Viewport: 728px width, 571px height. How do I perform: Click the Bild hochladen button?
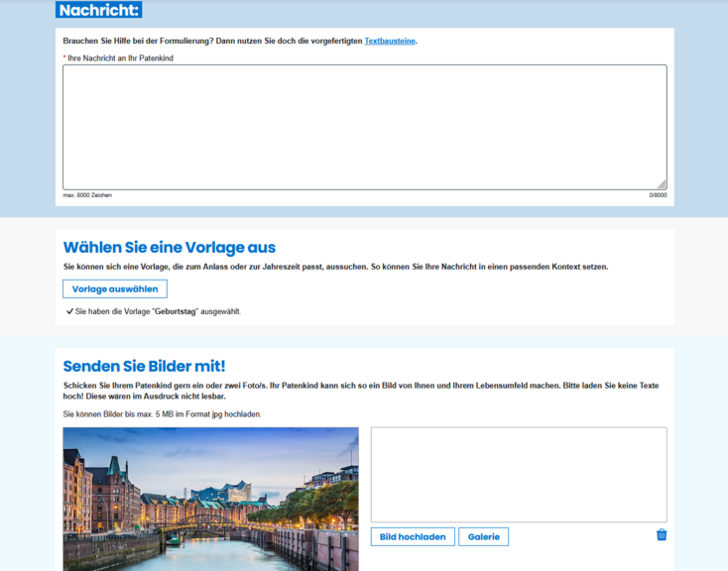coord(413,536)
